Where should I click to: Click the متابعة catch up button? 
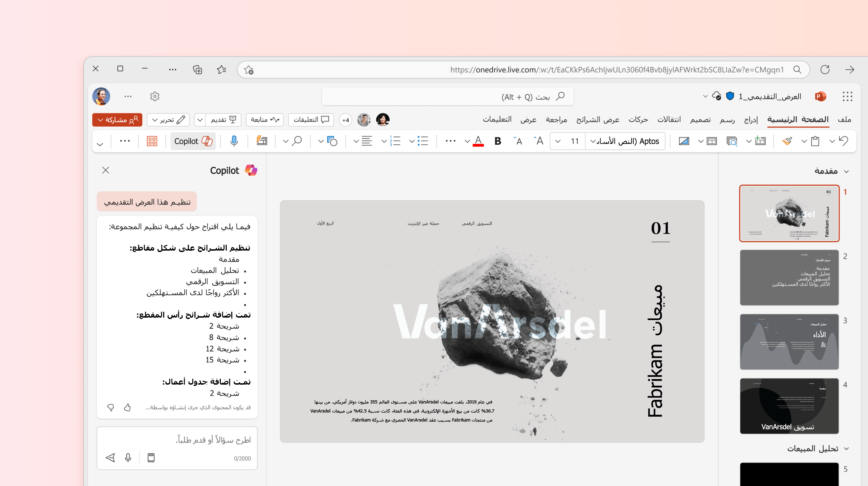[265, 120]
